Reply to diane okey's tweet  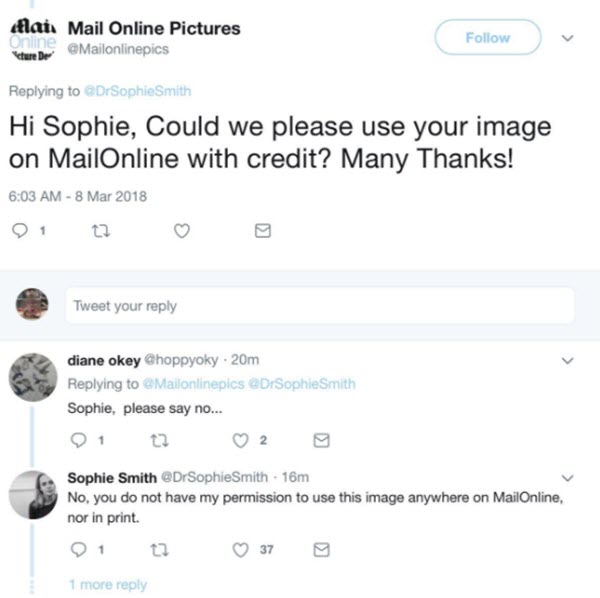(x=80, y=439)
